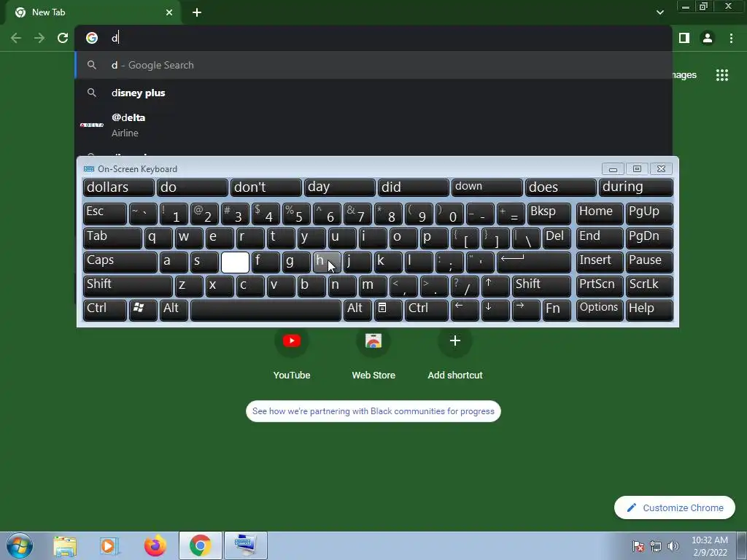
Task: Choose the '@delta Airline' suggestion
Action: (x=373, y=125)
